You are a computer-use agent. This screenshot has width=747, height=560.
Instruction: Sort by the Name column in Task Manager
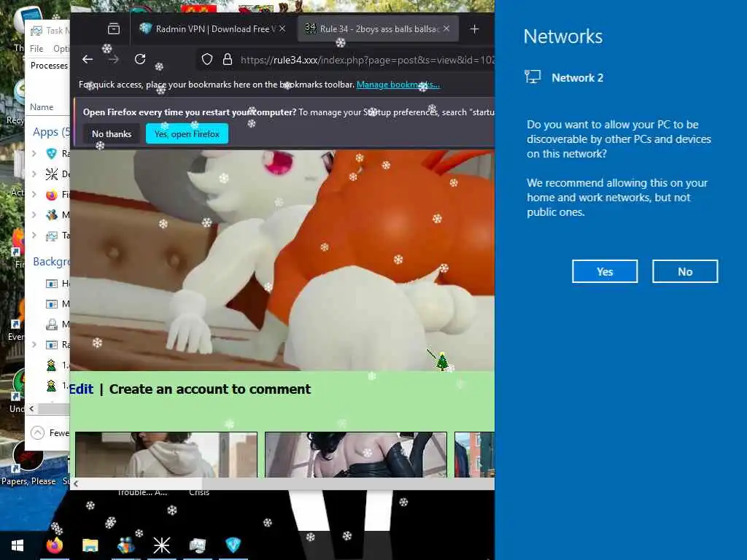click(42, 107)
